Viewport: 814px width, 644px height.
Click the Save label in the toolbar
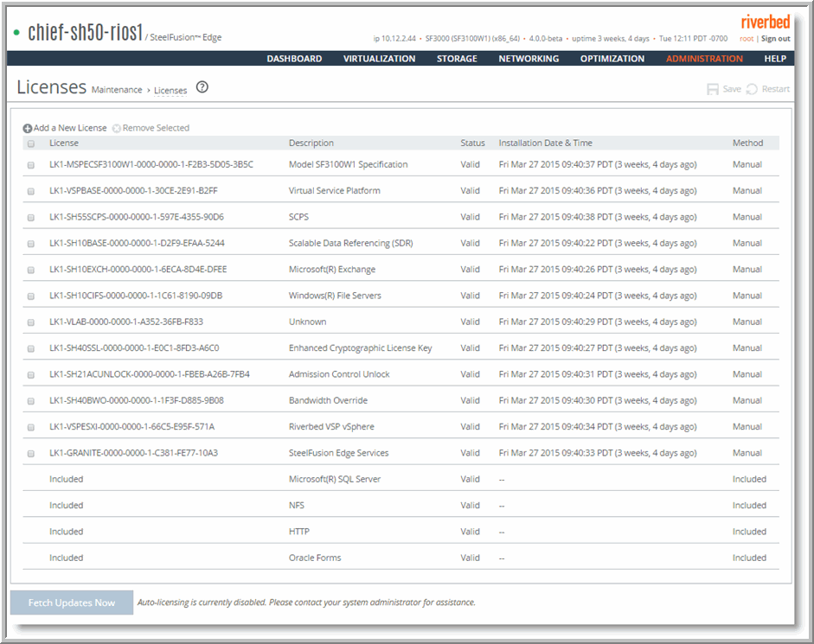tap(732, 89)
